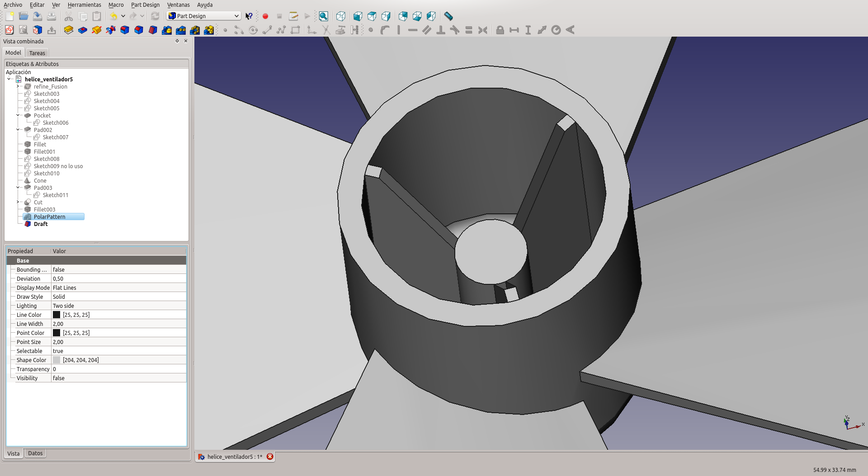Image resolution: width=868 pixels, height=476 pixels.
Task: Fit all content with the magnifier icon
Action: click(323, 16)
